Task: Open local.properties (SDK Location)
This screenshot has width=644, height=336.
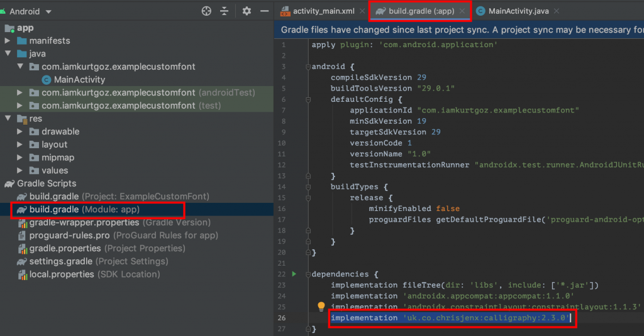Action: click(x=89, y=274)
